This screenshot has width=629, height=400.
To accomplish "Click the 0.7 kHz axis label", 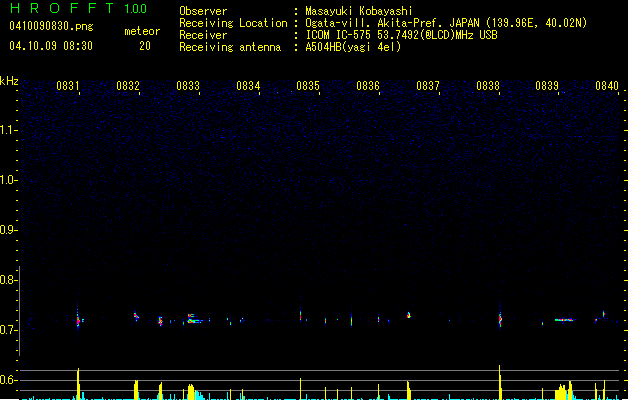I will (x=8, y=330).
